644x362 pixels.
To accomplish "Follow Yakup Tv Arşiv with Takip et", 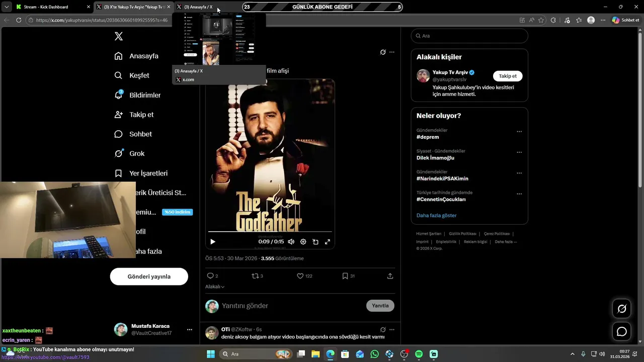I will coord(508,76).
